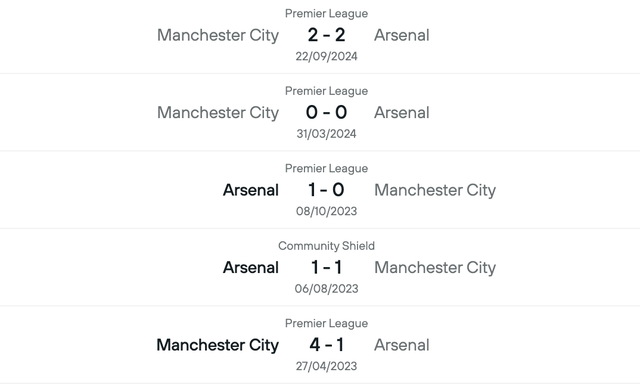Click Arsenal in the 22/09/2024 match row
This screenshot has height=384, width=640.
pyautogui.click(x=402, y=35)
